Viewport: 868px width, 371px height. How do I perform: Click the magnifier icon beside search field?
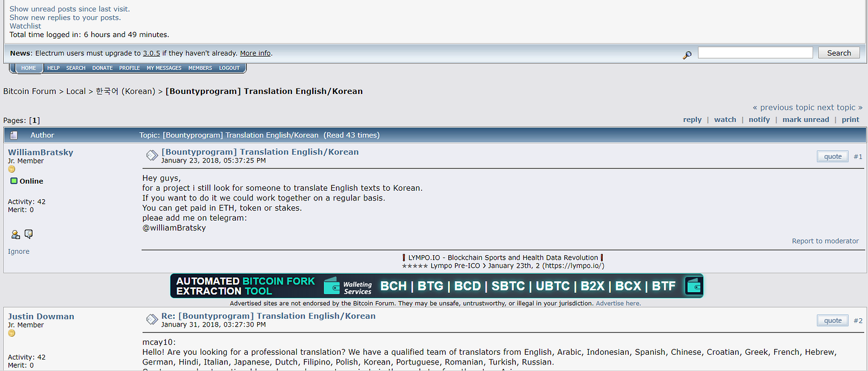click(687, 54)
